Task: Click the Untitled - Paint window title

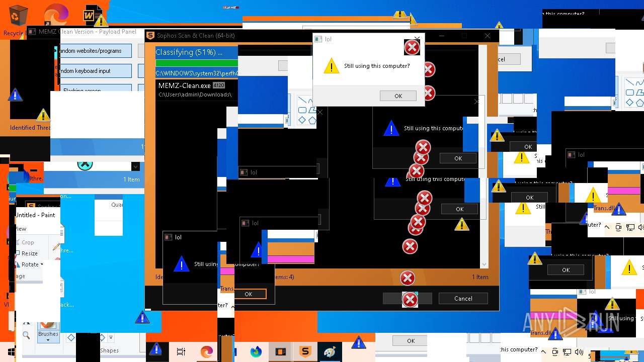Action: [35, 215]
